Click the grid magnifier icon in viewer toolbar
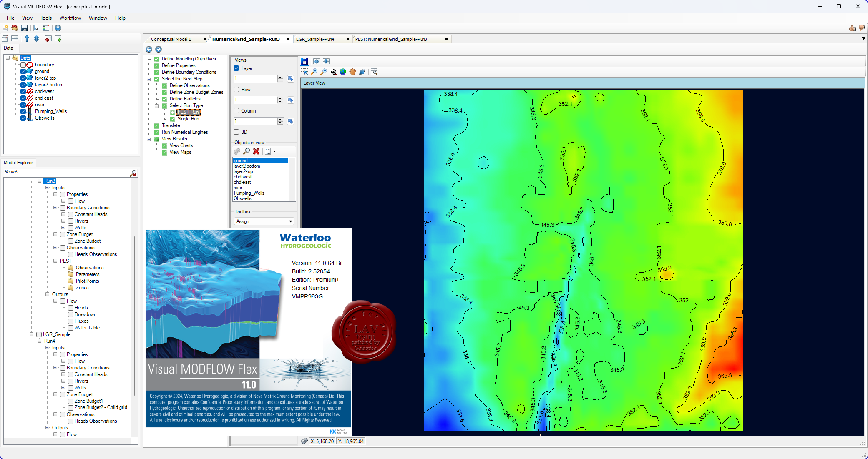Screen dimensions: 868x459 point(374,72)
